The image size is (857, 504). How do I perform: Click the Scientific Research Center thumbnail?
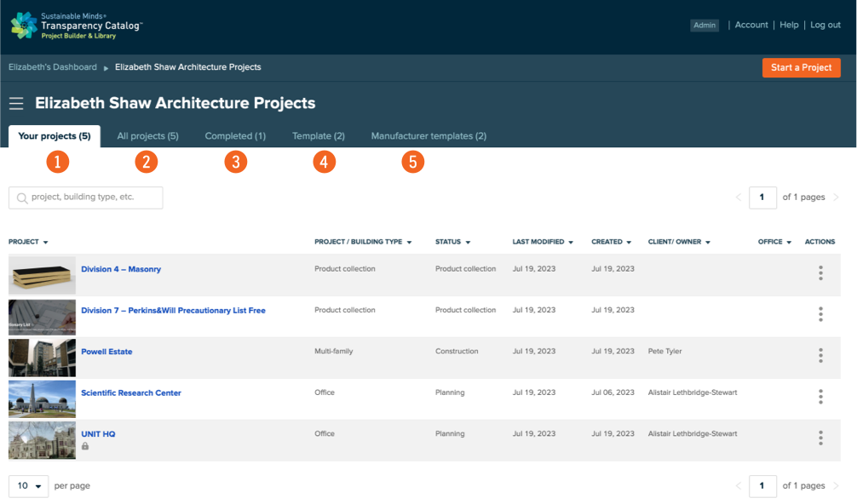[x=42, y=399]
